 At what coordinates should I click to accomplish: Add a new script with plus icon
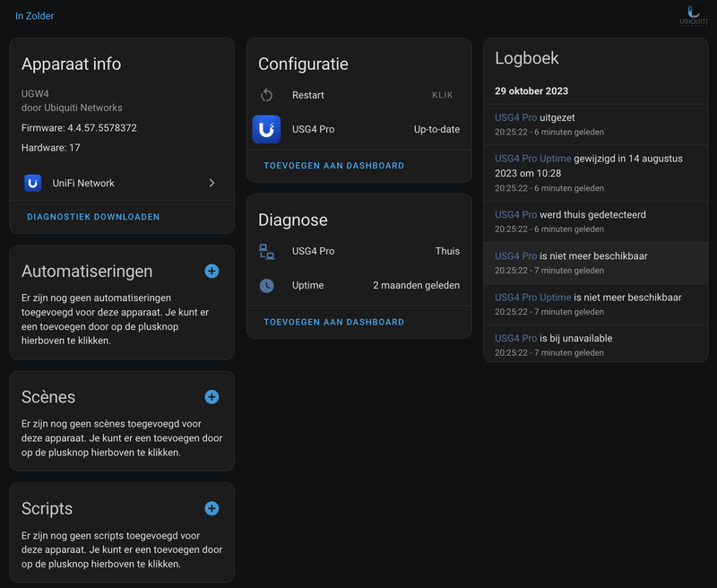click(212, 508)
